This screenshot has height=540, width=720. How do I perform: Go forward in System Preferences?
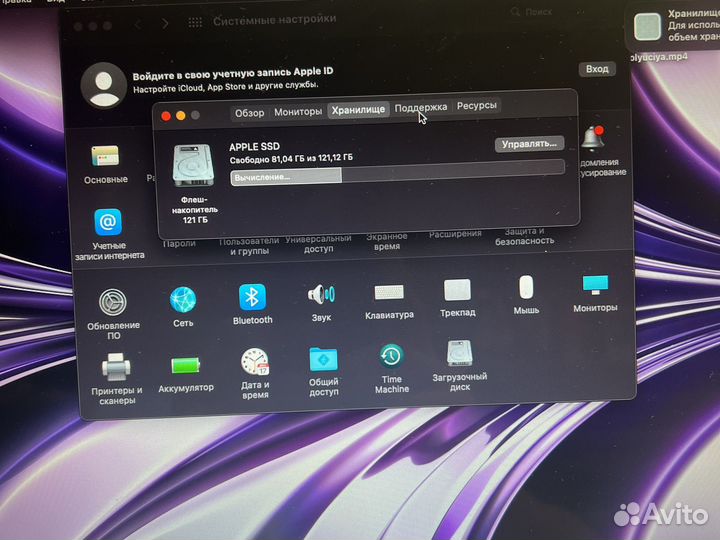165,23
